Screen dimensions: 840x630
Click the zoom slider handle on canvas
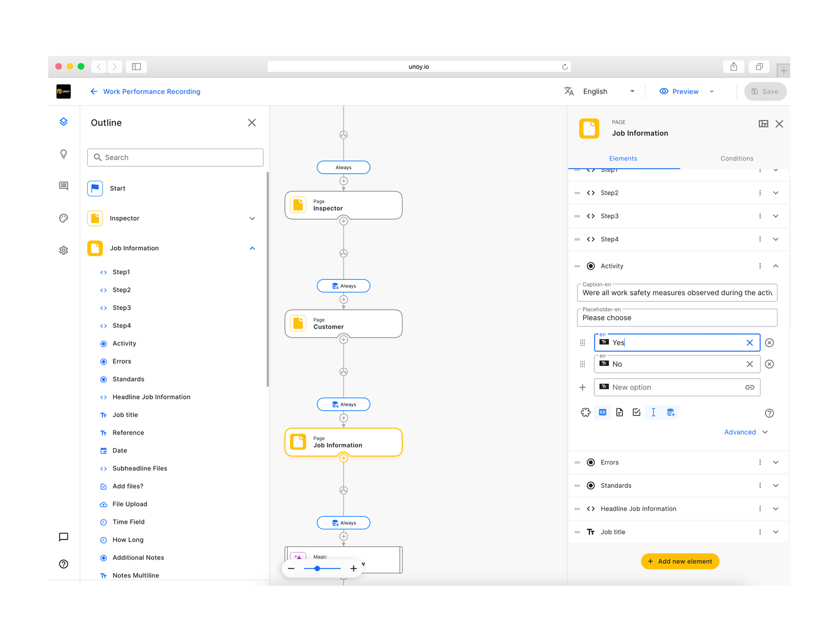[x=317, y=569]
